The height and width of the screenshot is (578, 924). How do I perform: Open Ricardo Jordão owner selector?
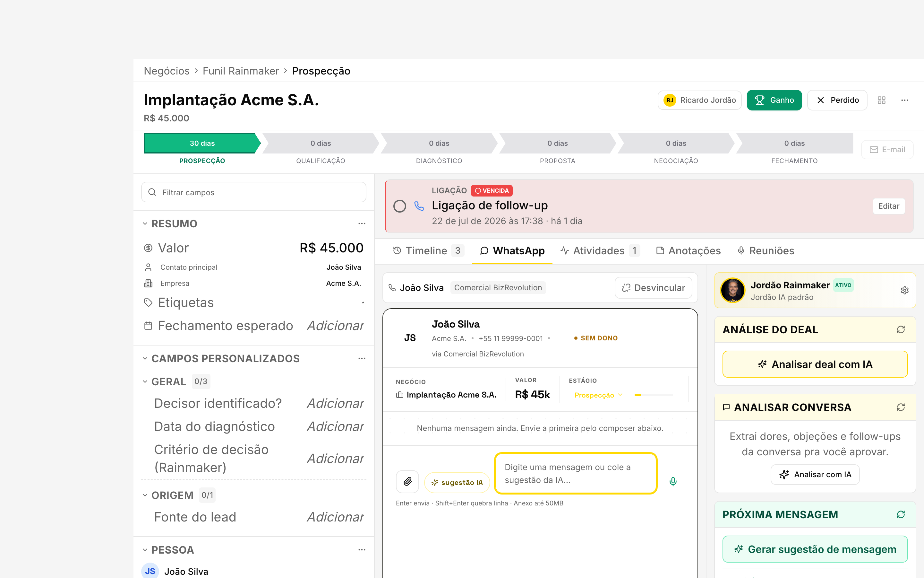point(699,100)
